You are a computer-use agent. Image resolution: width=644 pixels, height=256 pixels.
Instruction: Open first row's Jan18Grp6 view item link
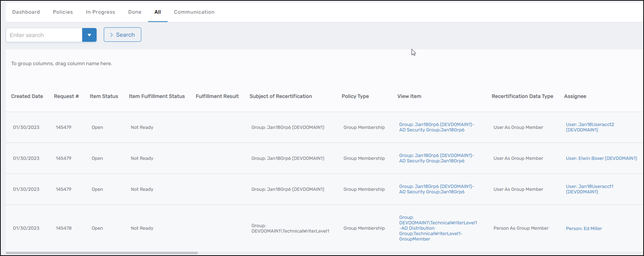pyautogui.click(x=436, y=127)
